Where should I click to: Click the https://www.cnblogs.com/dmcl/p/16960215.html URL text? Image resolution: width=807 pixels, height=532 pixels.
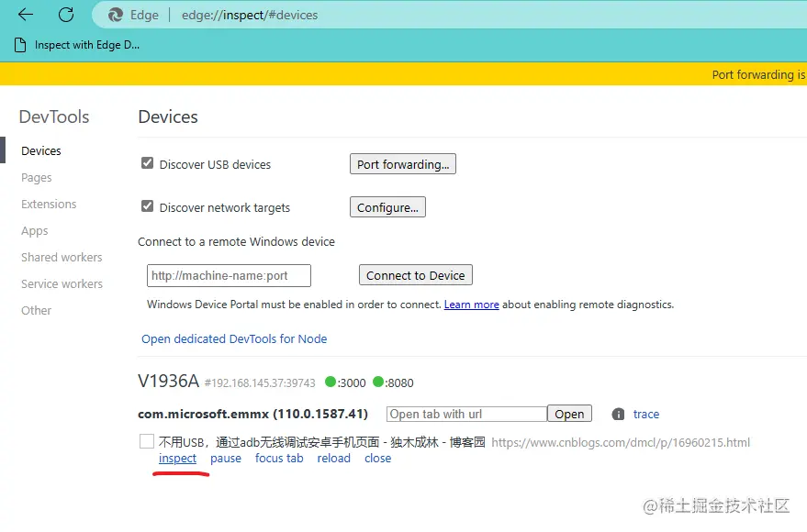point(621,442)
